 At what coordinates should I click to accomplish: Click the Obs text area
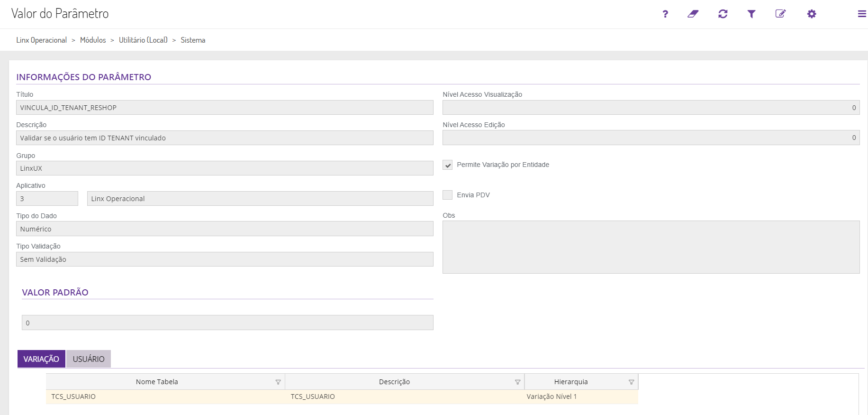click(x=651, y=247)
